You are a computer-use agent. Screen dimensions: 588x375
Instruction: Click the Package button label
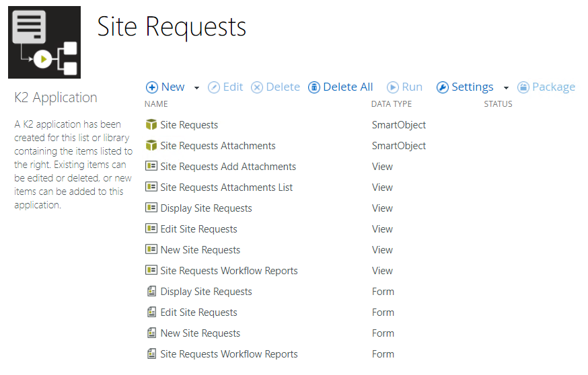554,87
